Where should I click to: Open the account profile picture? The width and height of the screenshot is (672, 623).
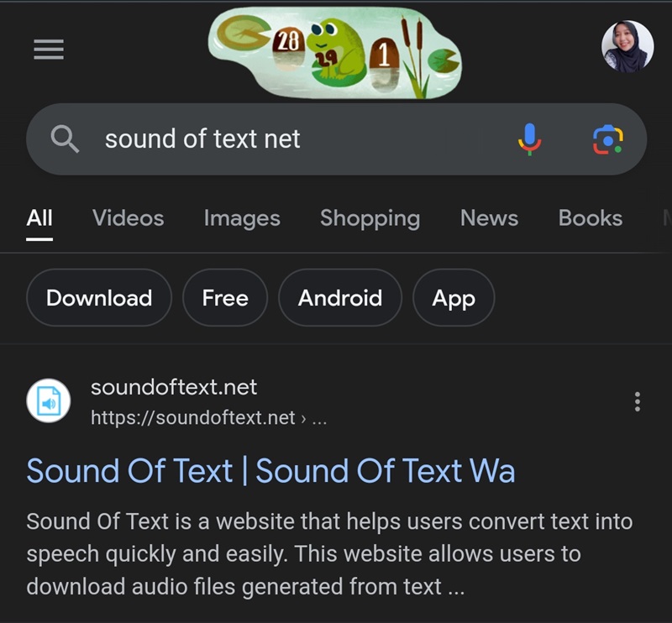627,46
